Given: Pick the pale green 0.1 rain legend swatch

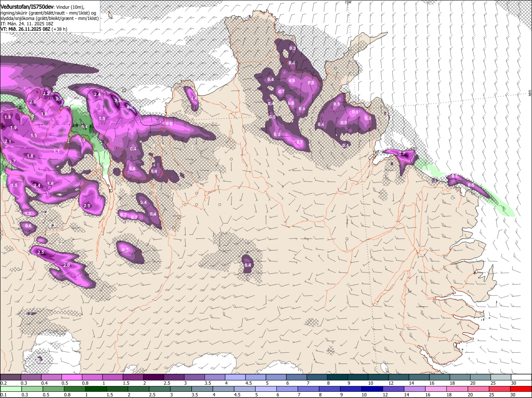Looking at the screenshot, I should pyautogui.click(x=10, y=389).
